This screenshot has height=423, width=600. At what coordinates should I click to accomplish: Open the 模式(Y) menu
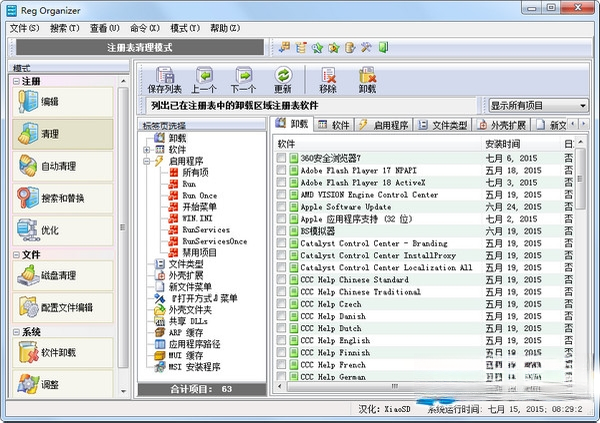[185, 28]
